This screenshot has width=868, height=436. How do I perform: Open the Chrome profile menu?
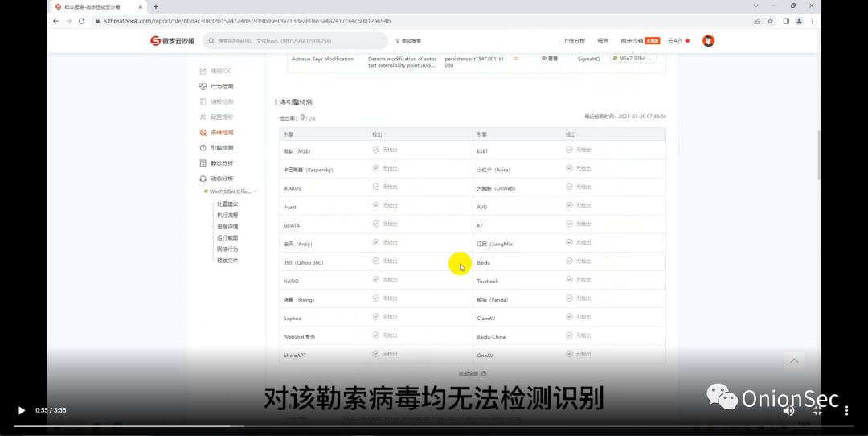click(799, 21)
